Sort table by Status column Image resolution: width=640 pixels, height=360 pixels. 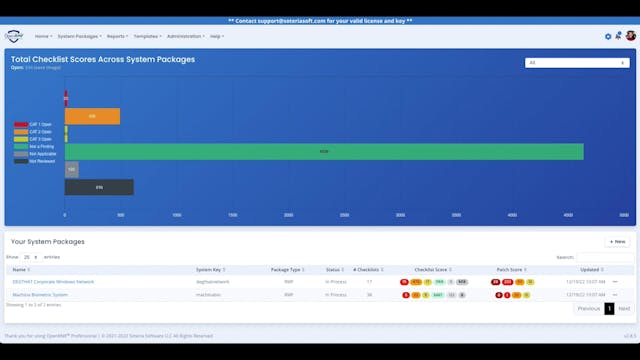coord(335,270)
